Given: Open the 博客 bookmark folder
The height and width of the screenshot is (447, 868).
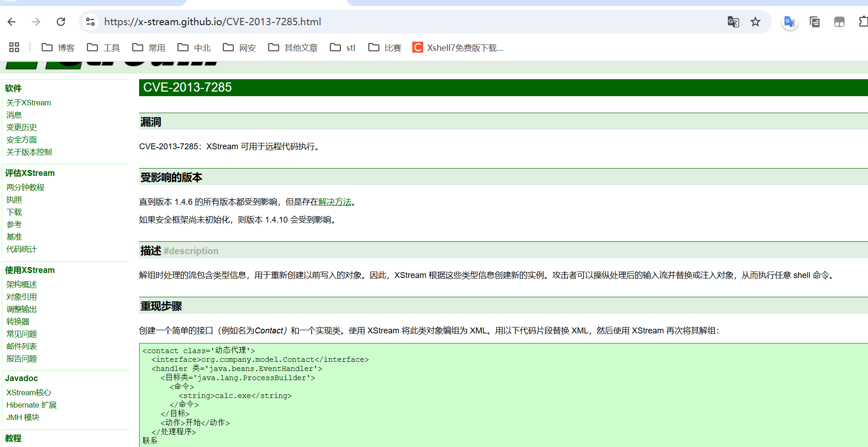Looking at the screenshot, I should (58, 48).
